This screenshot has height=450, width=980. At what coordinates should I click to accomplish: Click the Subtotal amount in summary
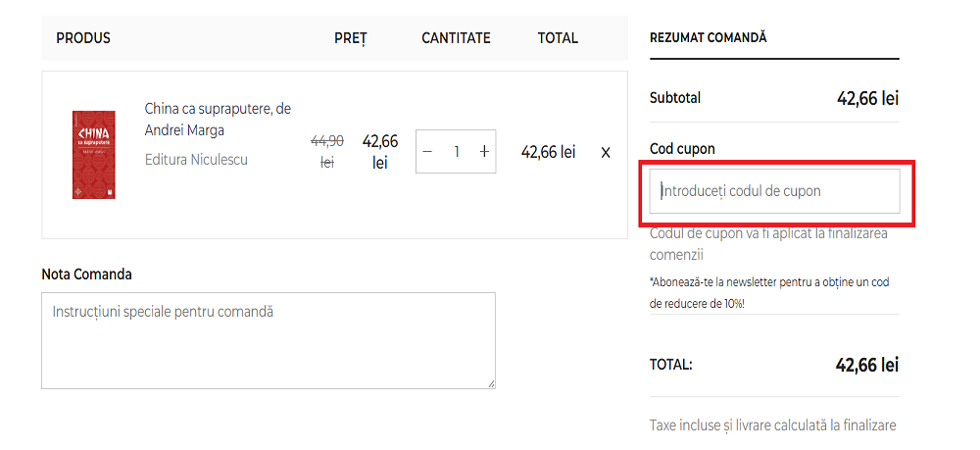click(x=867, y=98)
